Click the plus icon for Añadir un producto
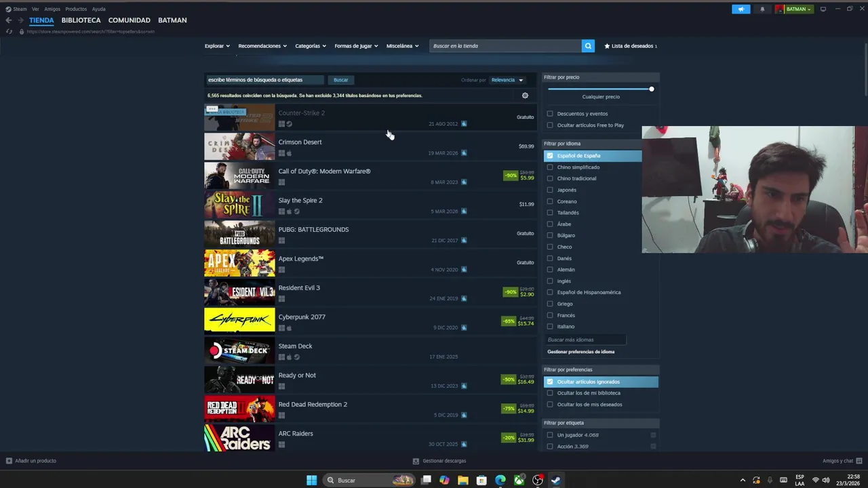The height and width of the screenshot is (488, 868). tap(9, 461)
